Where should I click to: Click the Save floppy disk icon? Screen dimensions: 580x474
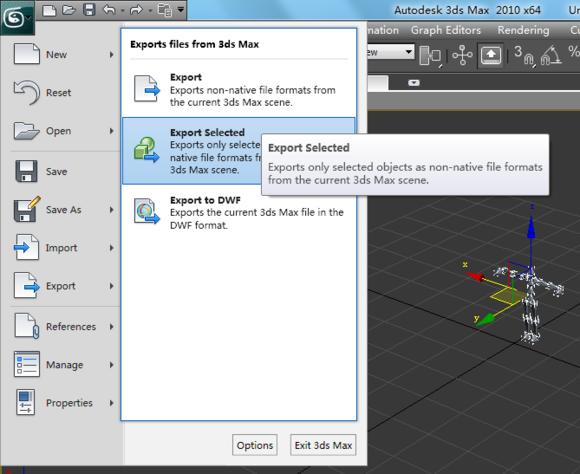26,171
